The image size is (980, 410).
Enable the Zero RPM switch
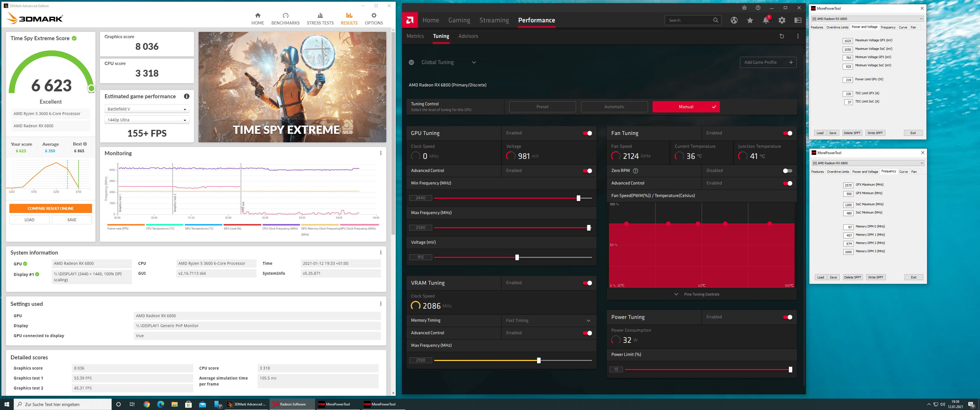point(787,171)
